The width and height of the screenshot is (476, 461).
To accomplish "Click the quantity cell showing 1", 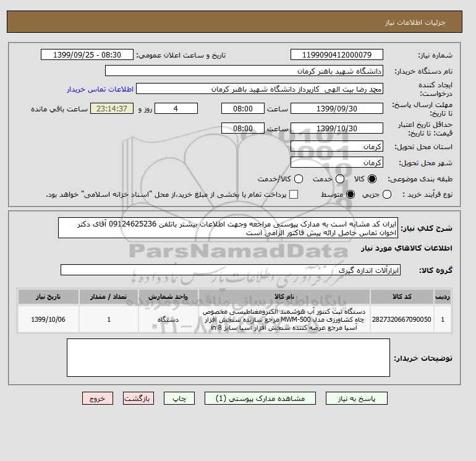I will [x=109, y=319].
